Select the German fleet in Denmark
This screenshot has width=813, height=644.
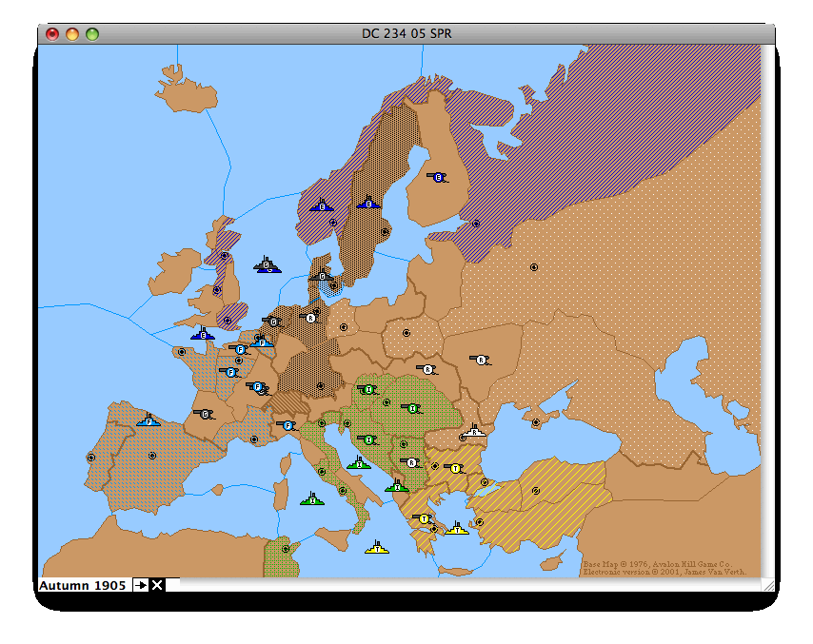pyautogui.click(x=322, y=276)
